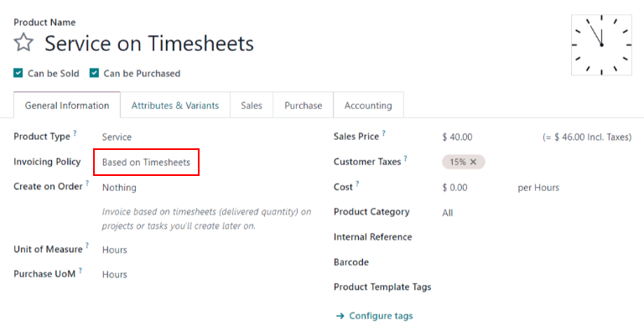
Task: Open the Invoicing Policy dropdown
Action: [146, 162]
